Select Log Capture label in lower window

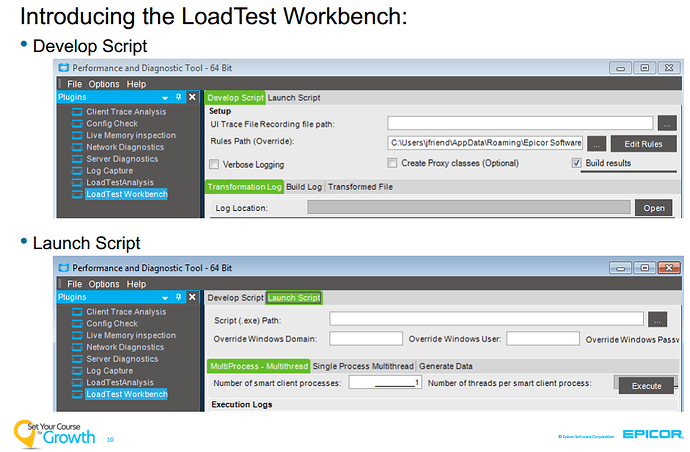pos(110,371)
